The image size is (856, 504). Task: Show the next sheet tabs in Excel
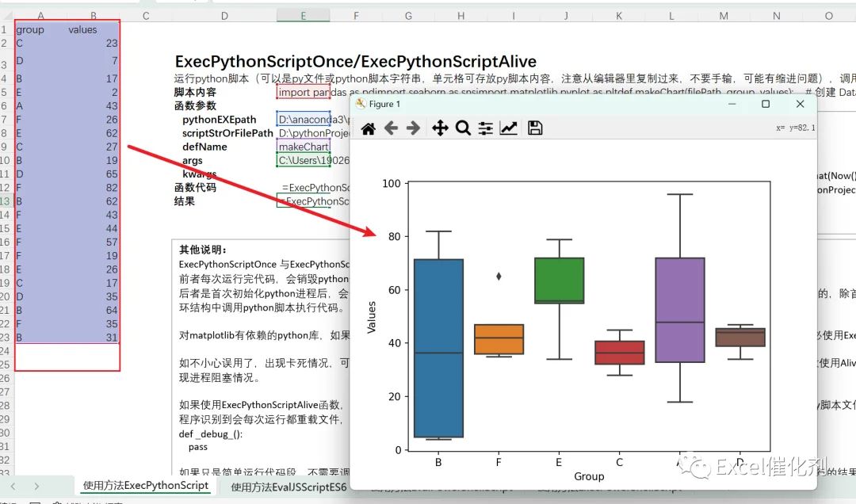click(36, 486)
